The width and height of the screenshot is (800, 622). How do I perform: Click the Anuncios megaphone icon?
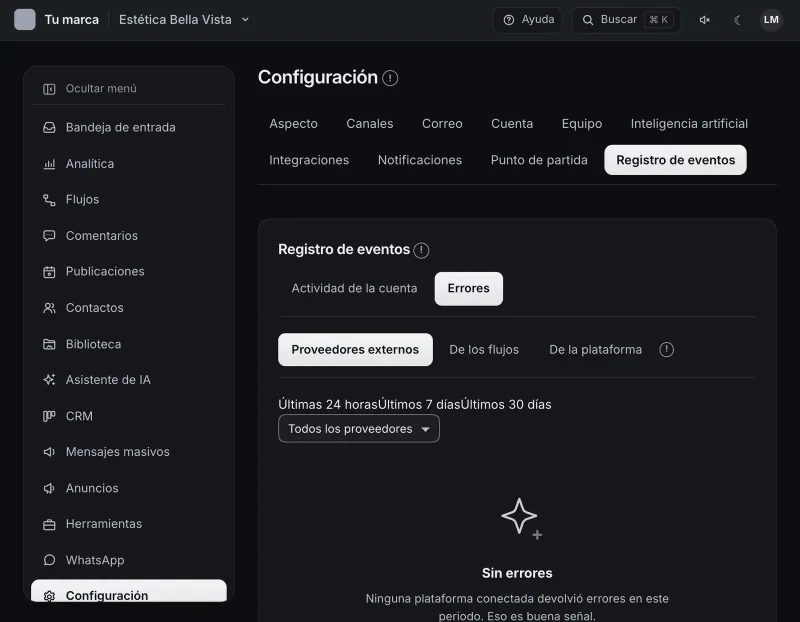pos(49,488)
